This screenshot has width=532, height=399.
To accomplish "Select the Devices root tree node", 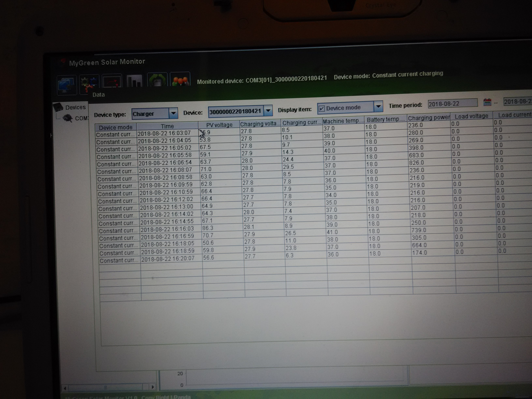I will tap(75, 107).
